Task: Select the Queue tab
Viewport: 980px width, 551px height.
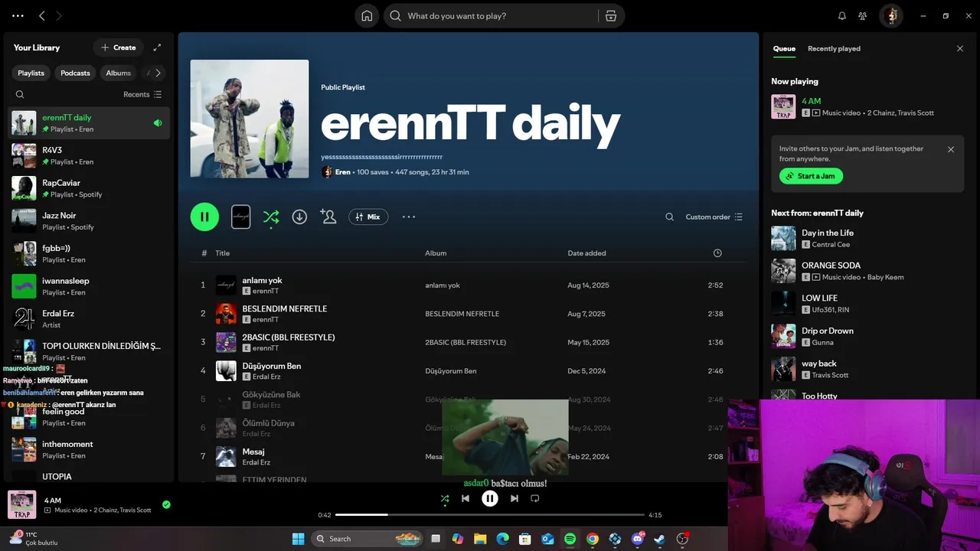Action: (784, 48)
